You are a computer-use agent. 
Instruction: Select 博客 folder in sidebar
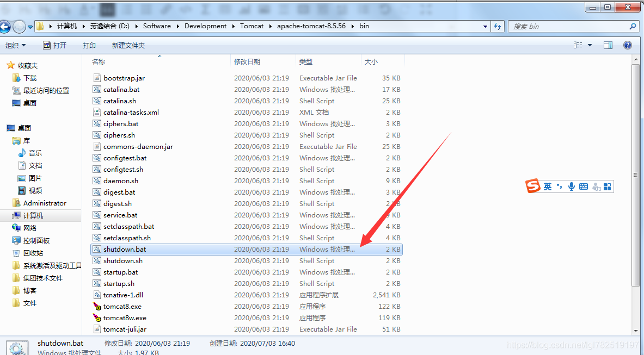[x=30, y=291]
